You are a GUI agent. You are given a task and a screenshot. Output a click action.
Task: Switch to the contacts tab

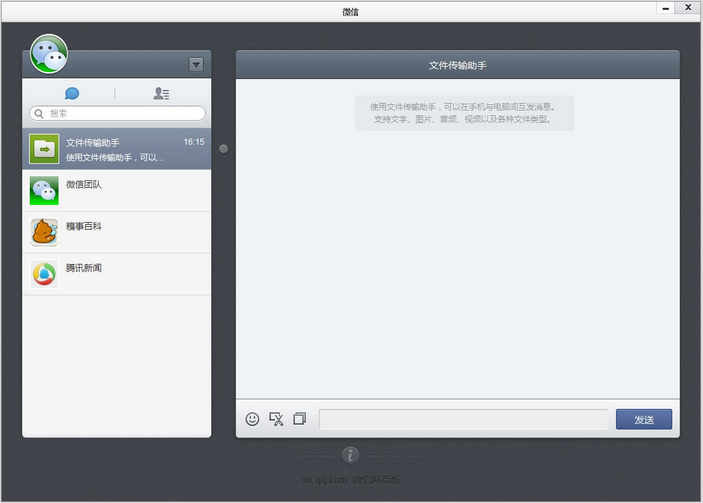(161, 93)
